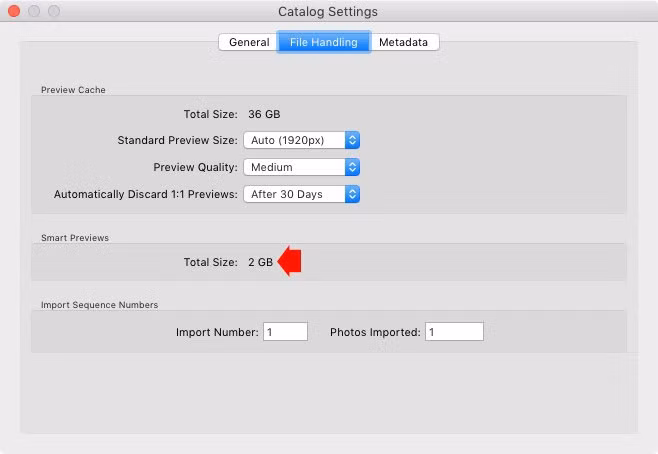This screenshot has width=658, height=454.
Task: Click the Catalog Settings window title
Action: (328, 12)
